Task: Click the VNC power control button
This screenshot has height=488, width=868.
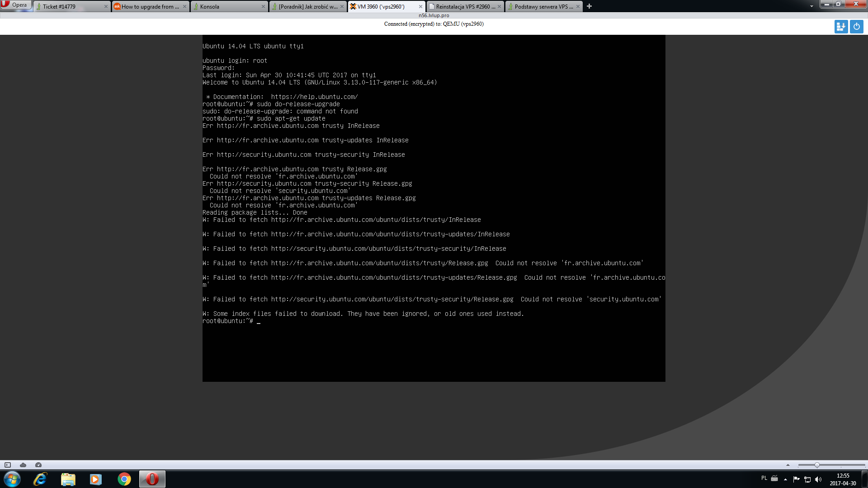Action: tap(856, 27)
